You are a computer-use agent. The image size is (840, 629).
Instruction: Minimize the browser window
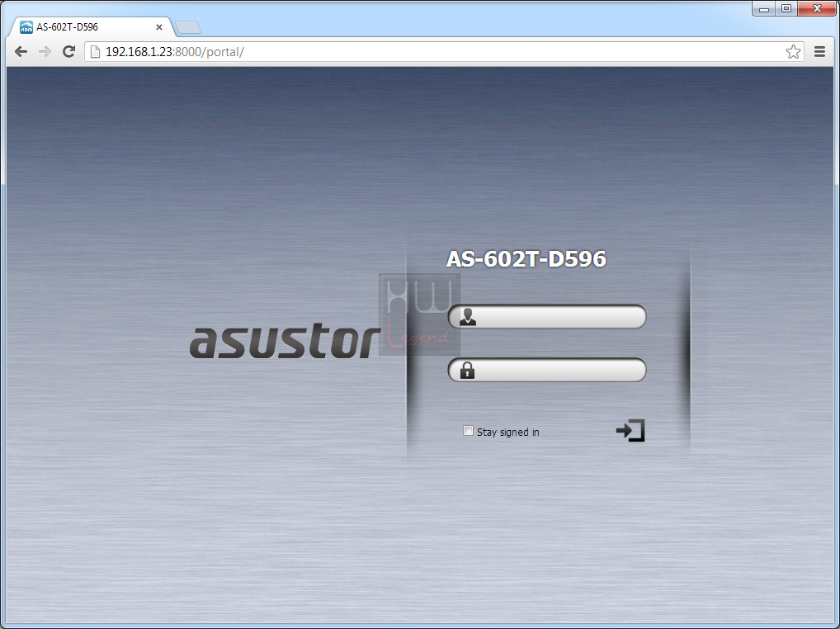[x=764, y=8]
